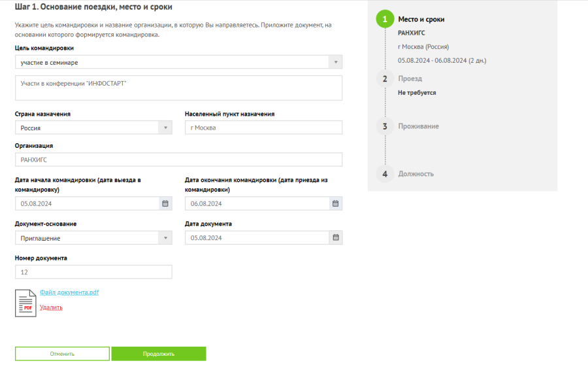Go to Проезд step
This screenshot has width=588, height=365.
coord(410,78)
